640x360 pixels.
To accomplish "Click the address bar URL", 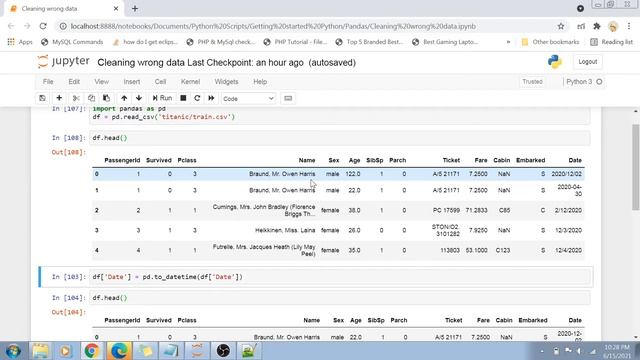I will (x=273, y=26).
